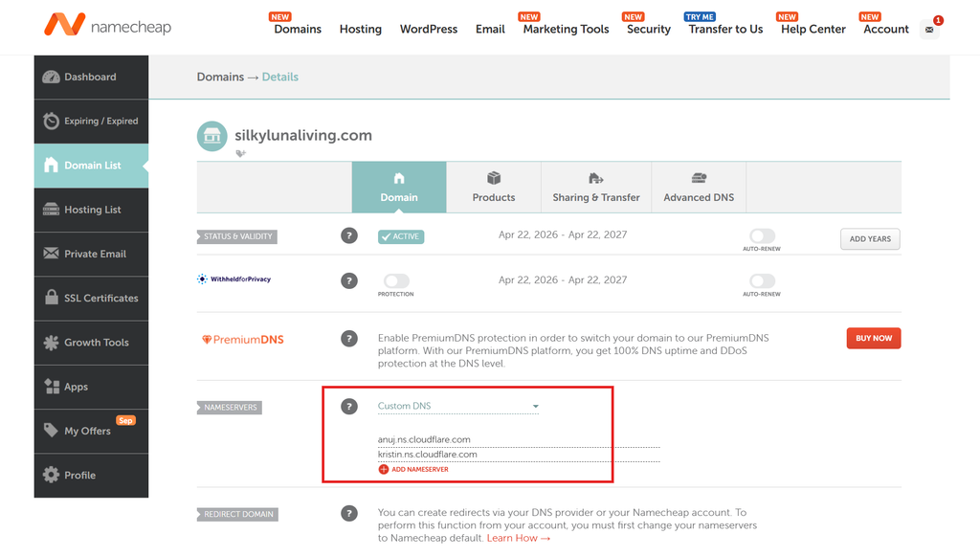Image resolution: width=980 pixels, height=557 pixels.
Task: Click the Nameservers help question mark
Action: [348, 407]
